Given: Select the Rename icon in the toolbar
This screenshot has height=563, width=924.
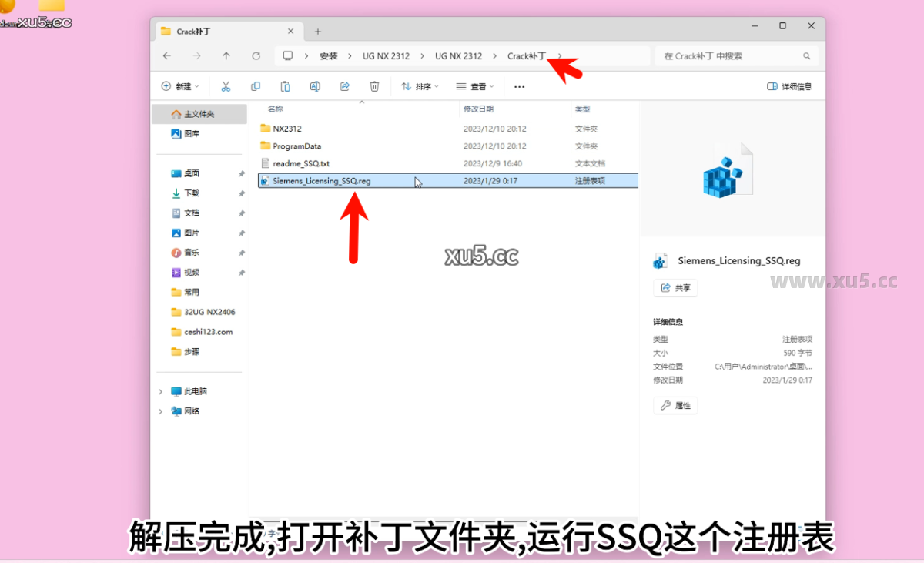Looking at the screenshot, I should 315,86.
